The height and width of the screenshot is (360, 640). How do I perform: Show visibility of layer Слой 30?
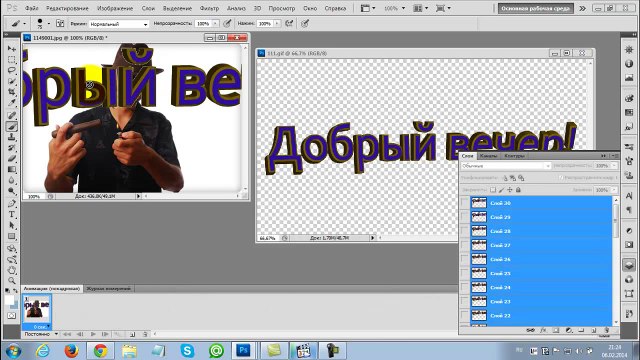[x=464, y=203]
